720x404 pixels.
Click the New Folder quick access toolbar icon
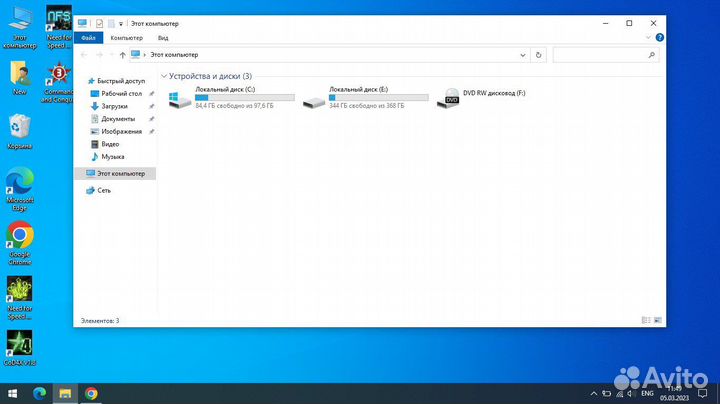[111, 23]
